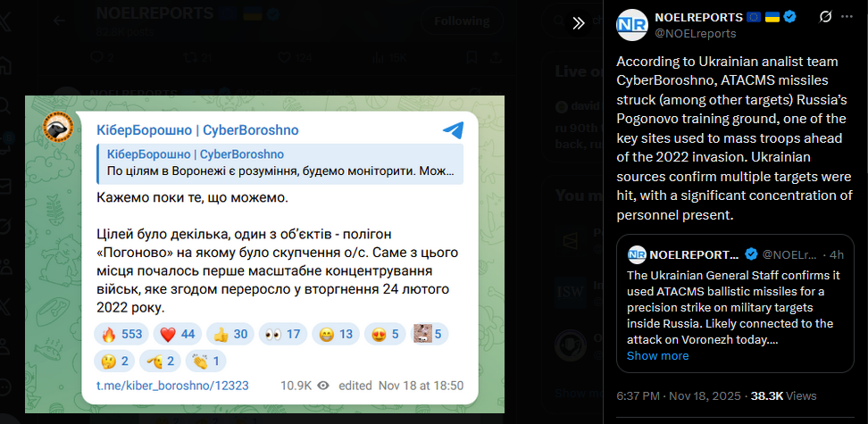Click the heart-eyes reaction showing 5
This screenshot has width=868, height=424.
pyautogui.click(x=385, y=335)
